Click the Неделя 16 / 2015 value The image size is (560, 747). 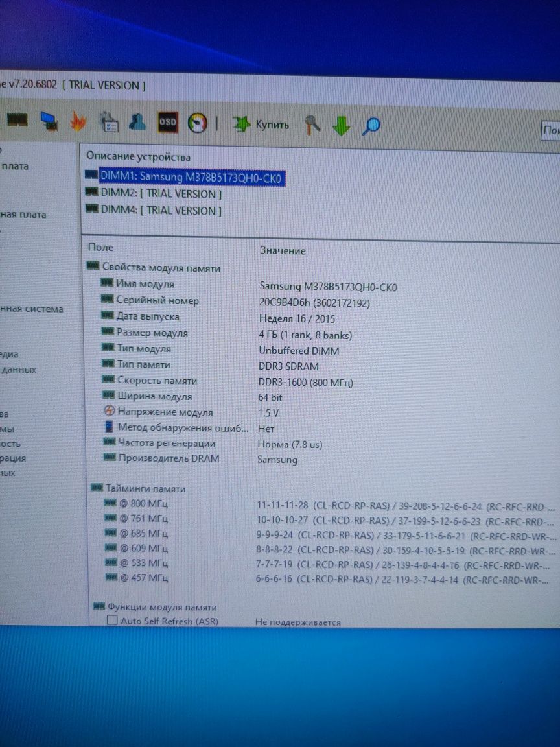[x=297, y=319]
